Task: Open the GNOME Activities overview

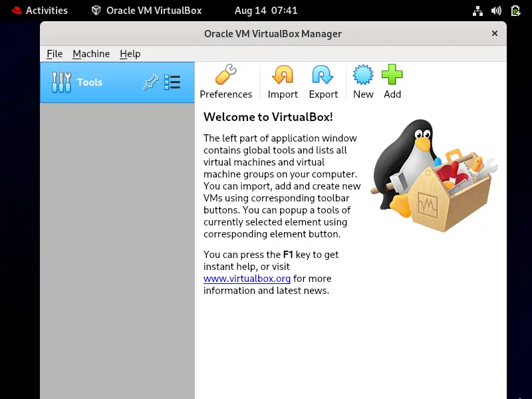Action: click(40, 11)
